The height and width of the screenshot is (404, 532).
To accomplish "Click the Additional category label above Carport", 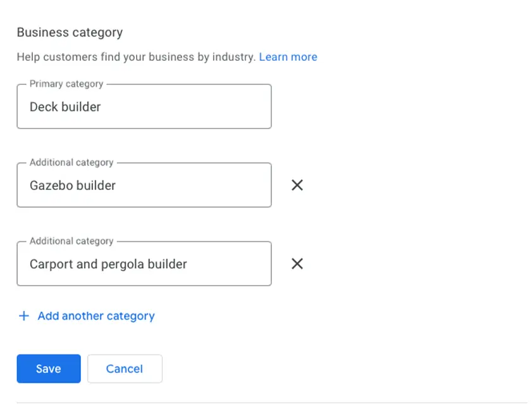I will [71, 241].
